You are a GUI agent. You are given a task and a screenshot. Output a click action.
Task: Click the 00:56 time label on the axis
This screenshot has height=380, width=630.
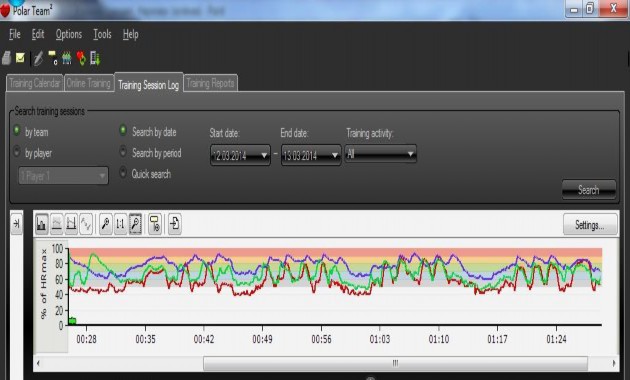(x=321, y=339)
